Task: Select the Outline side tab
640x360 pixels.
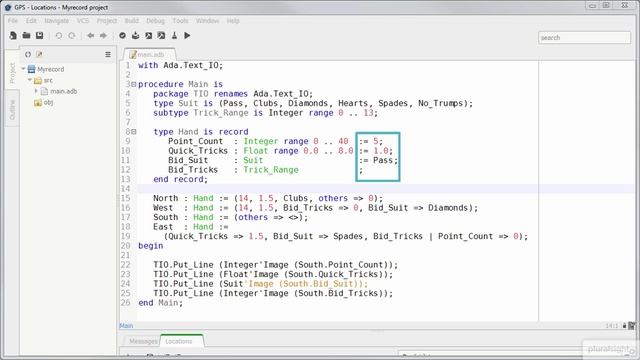Action: click(x=12, y=110)
